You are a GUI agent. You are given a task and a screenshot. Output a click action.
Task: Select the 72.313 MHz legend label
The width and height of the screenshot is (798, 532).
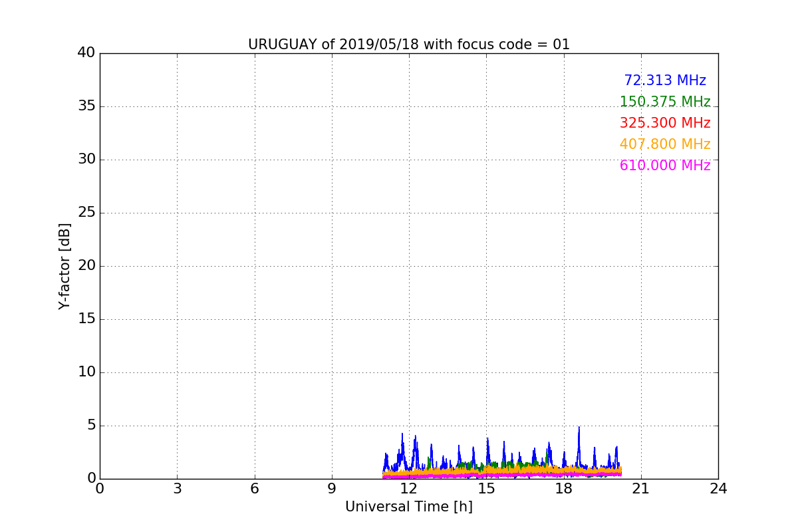tap(665, 80)
